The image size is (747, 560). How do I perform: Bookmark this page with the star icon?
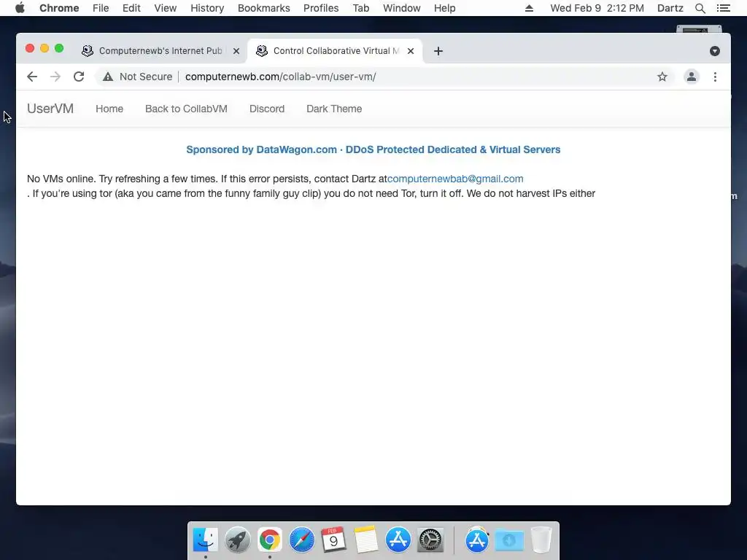tap(662, 77)
